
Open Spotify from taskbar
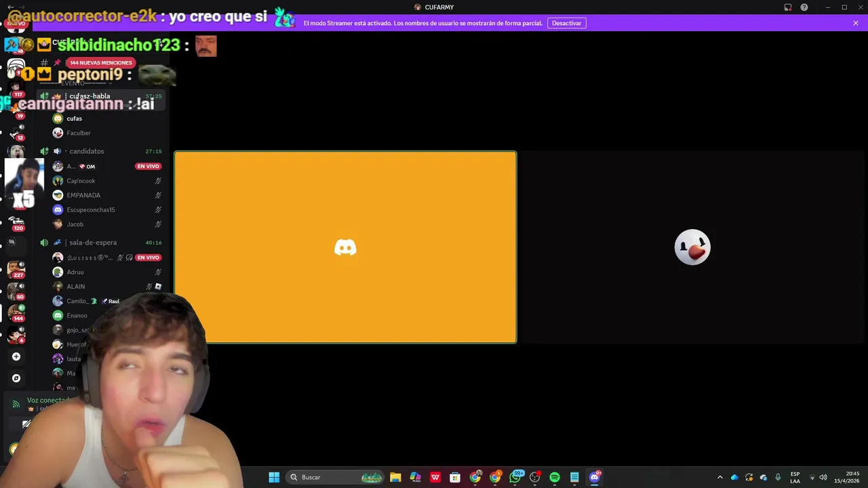click(555, 477)
